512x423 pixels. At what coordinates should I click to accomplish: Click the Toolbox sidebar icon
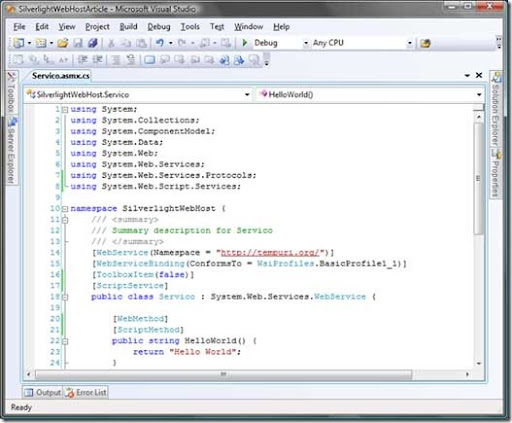[11, 77]
